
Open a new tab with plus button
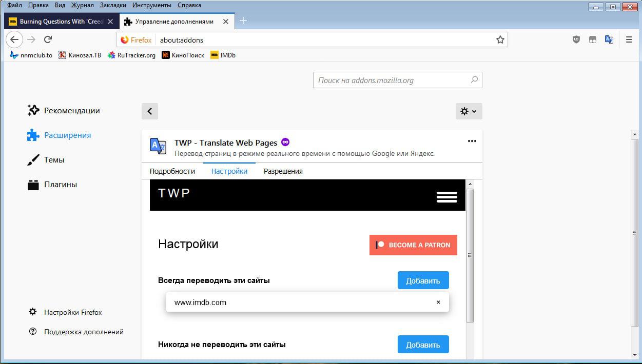pyautogui.click(x=243, y=21)
